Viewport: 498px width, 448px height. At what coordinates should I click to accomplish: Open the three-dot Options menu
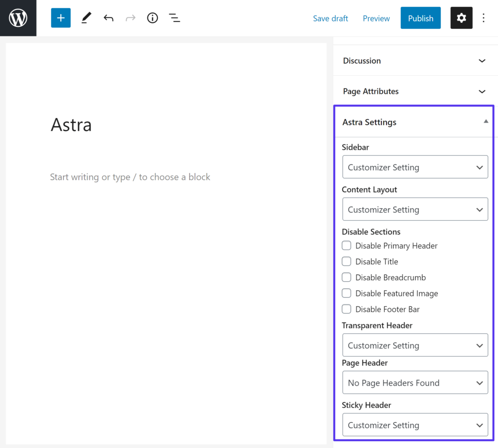pos(483,18)
